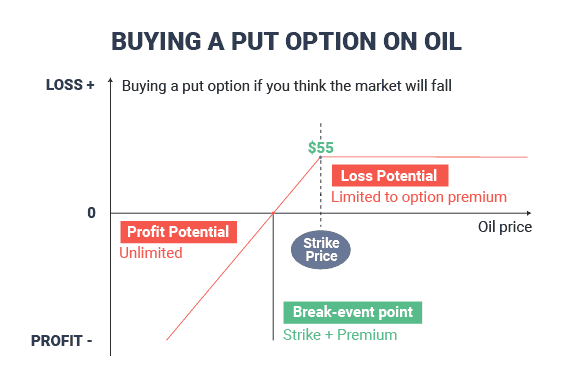The width and height of the screenshot is (574, 391).
Task: Click the subtitle about market falling
Action: (287, 86)
